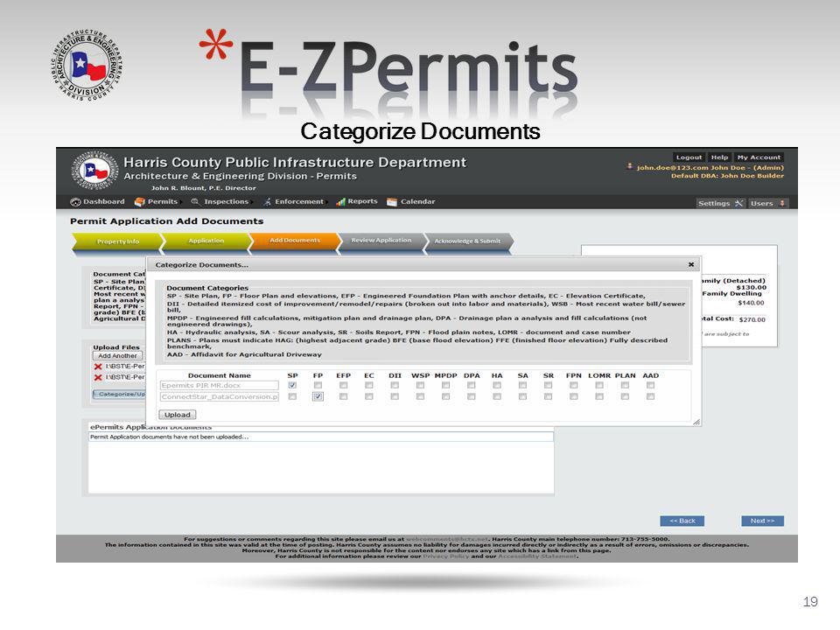Click the Logout link
840x630 pixels.
coord(689,157)
